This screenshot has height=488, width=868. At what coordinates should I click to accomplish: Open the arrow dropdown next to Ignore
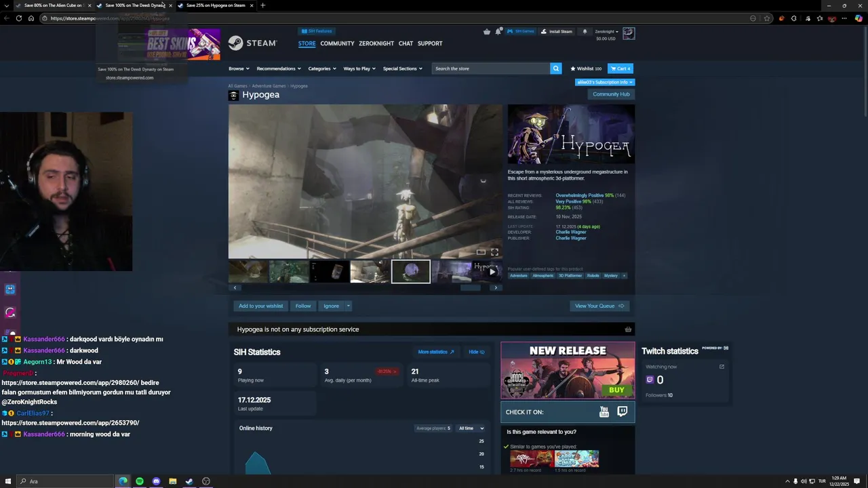(348, 306)
